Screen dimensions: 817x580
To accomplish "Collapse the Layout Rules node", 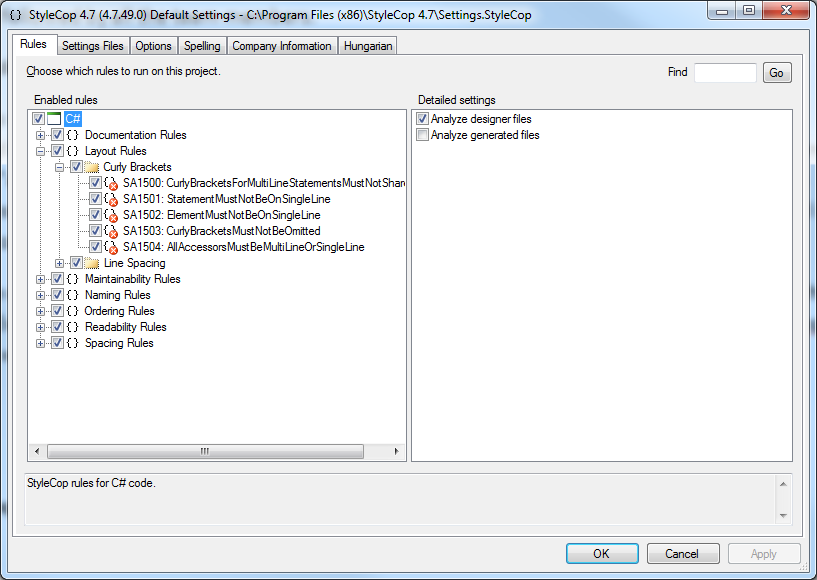I will pos(40,152).
